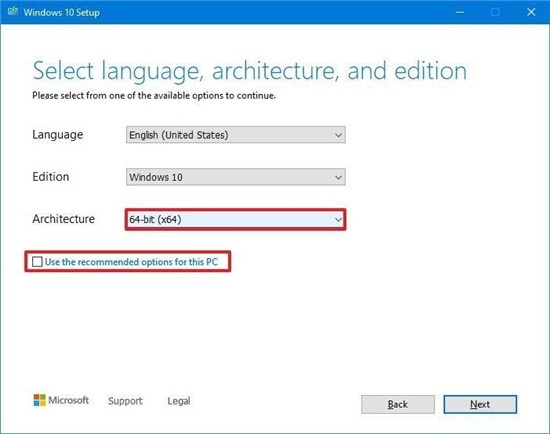The height and width of the screenshot is (434, 550).
Task: Open the Architecture 64-bit dropdown
Action: [x=236, y=219]
